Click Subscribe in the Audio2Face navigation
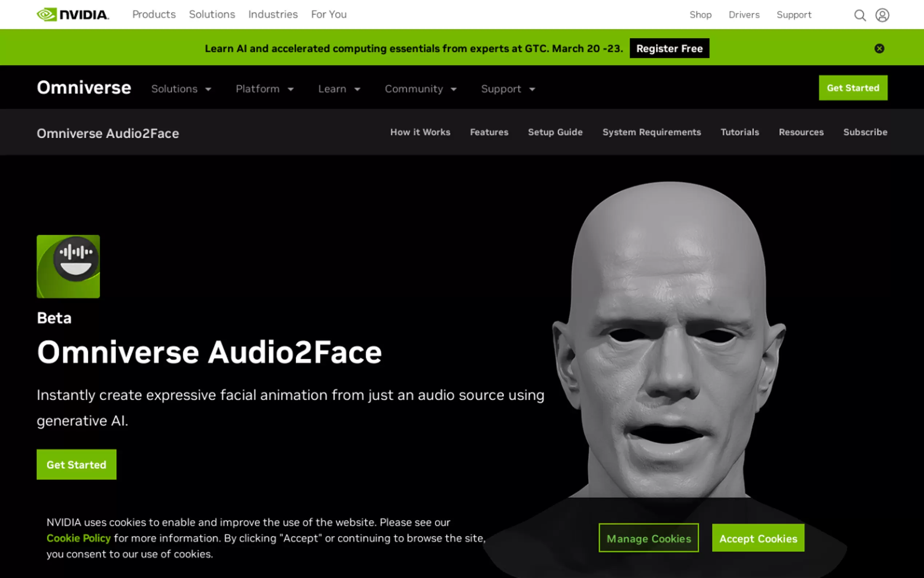The width and height of the screenshot is (924, 578). pos(865,132)
